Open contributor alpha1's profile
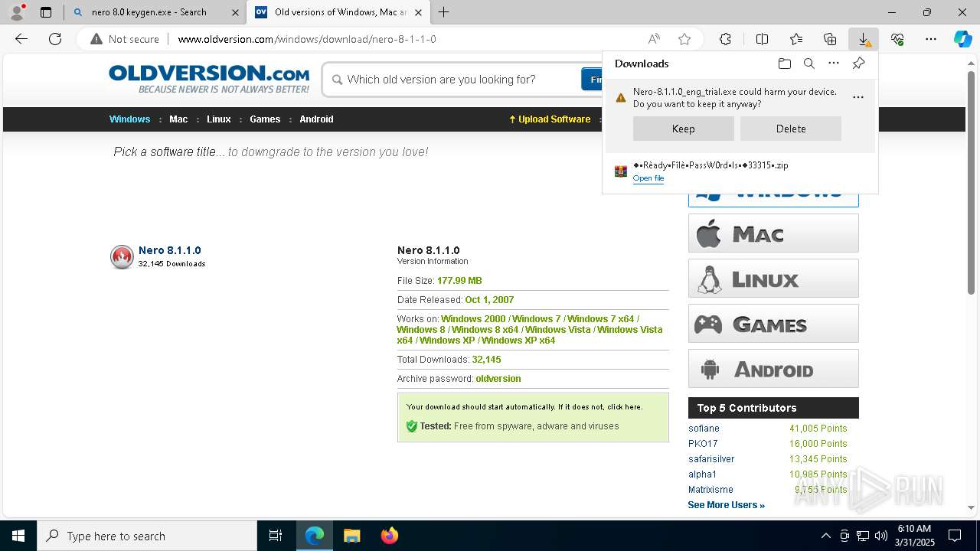This screenshot has width=980, height=551. click(702, 474)
